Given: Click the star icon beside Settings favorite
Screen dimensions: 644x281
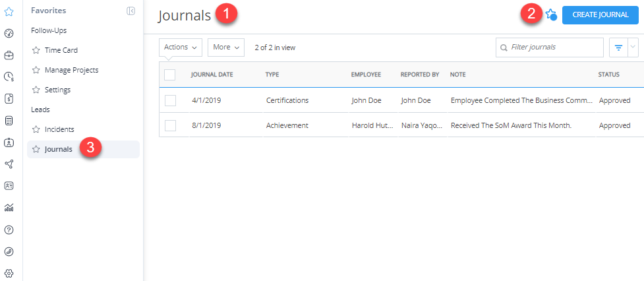Looking at the screenshot, I should [x=36, y=90].
